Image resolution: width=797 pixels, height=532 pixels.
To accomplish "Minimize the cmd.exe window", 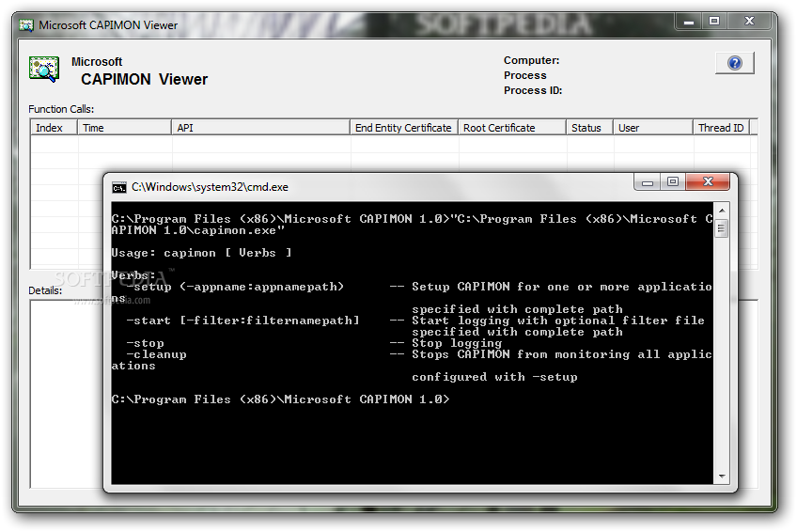I will (x=647, y=182).
